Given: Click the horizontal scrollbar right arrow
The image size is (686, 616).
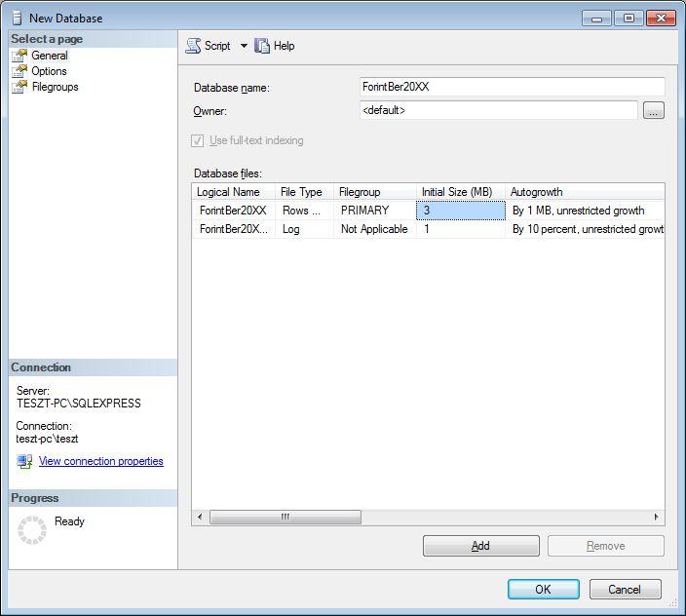Looking at the screenshot, I should 656,517.
